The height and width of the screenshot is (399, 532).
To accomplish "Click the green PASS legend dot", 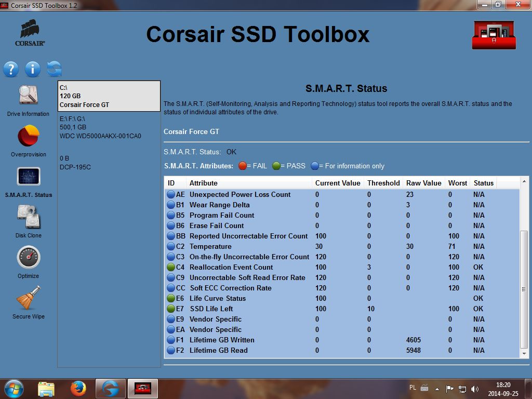I will click(276, 166).
